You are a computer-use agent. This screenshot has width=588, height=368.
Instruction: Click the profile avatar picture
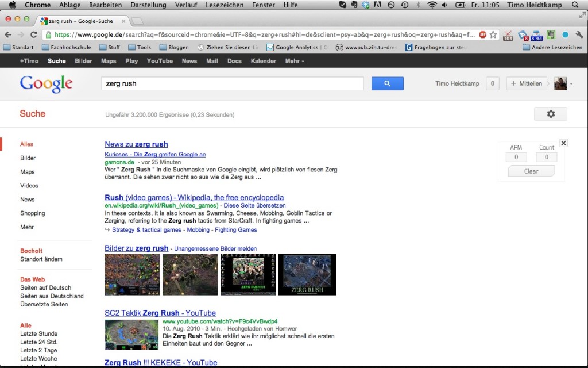click(560, 83)
